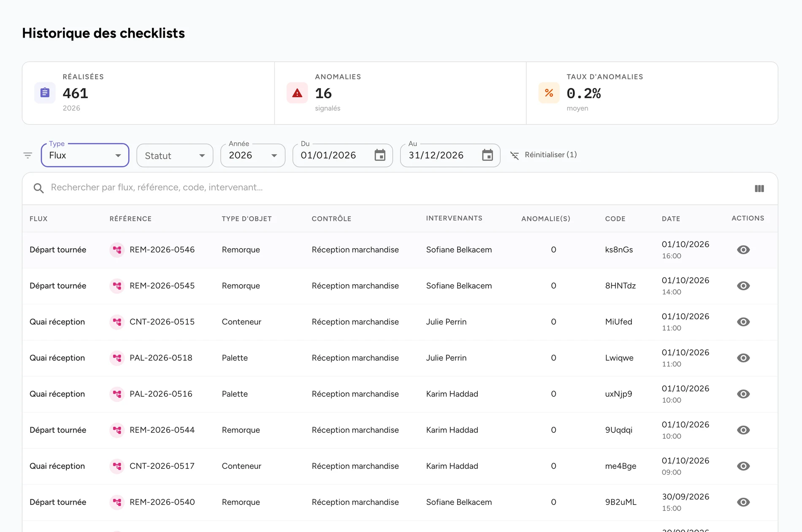Click the flow icon beside REM-2026-0540

coord(117,502)
